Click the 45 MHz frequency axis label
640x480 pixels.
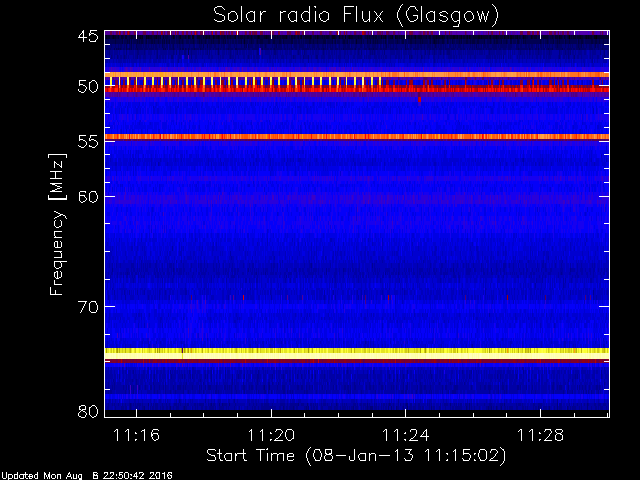pyautogui.click(x=88, y=37)
